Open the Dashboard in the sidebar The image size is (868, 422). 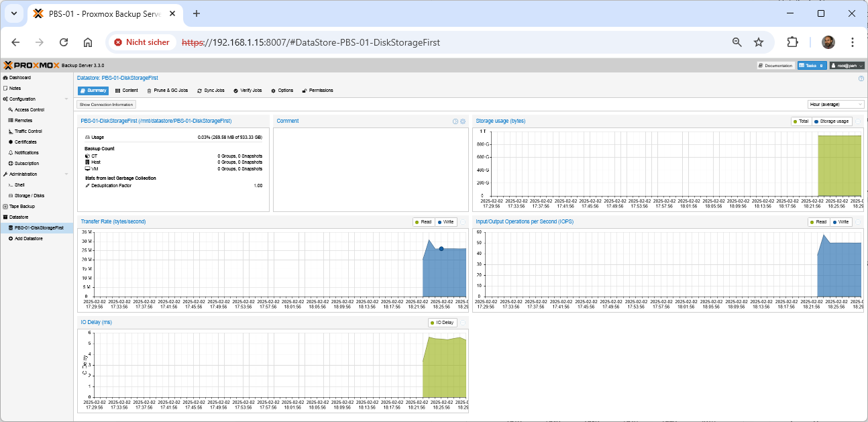[19, 78]
